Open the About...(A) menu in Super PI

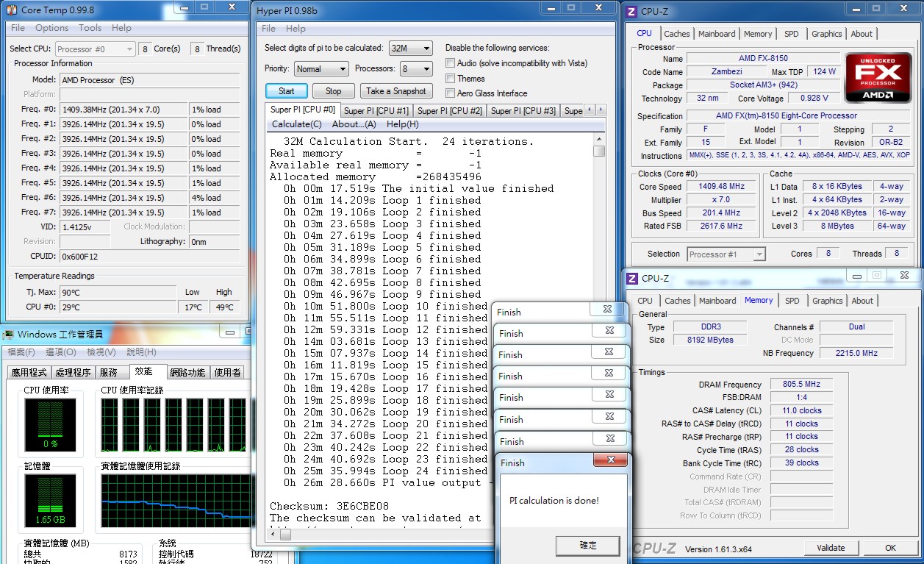354,124
